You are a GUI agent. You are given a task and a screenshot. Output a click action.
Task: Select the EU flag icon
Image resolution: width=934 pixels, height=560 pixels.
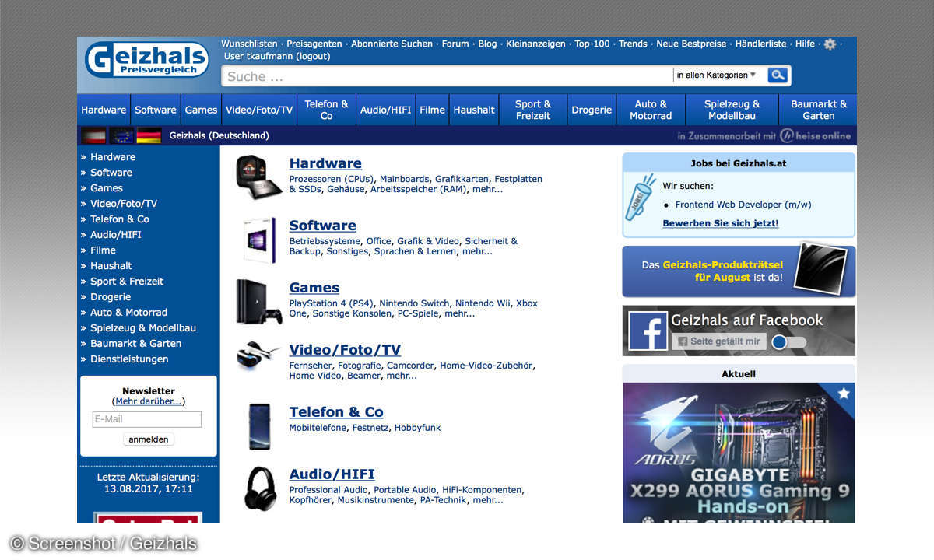[121, 135]
